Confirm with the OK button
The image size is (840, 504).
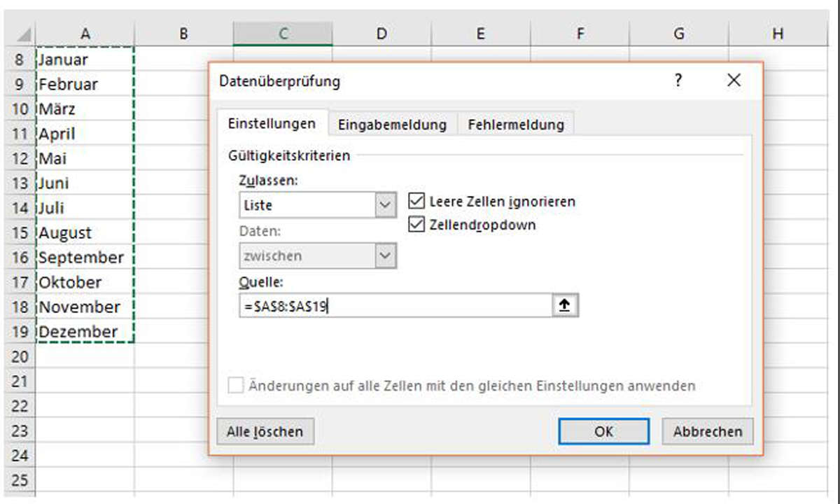604,431
